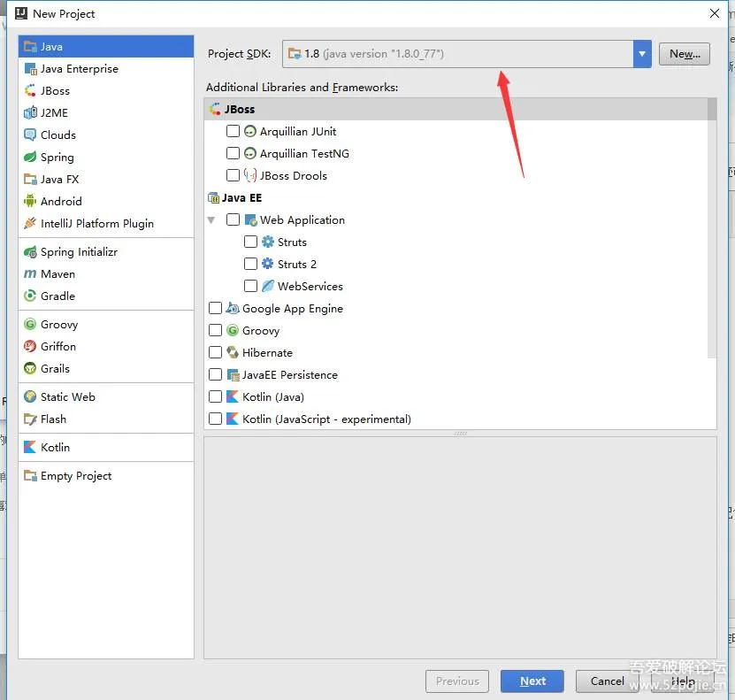The width and height of the screenshot is (735, 700).
Task: Click the frameworks list vertical scrollbar
Action: [712, 227]
